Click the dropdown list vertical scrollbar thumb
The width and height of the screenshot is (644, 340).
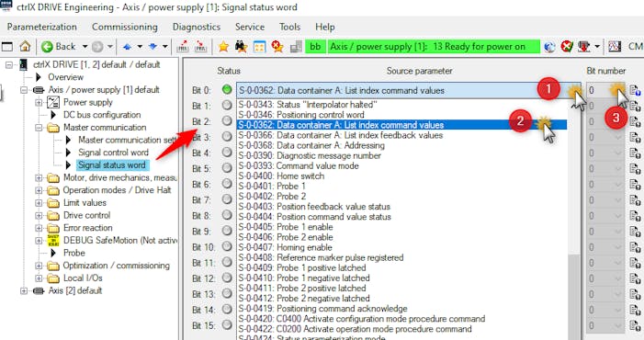574,298
